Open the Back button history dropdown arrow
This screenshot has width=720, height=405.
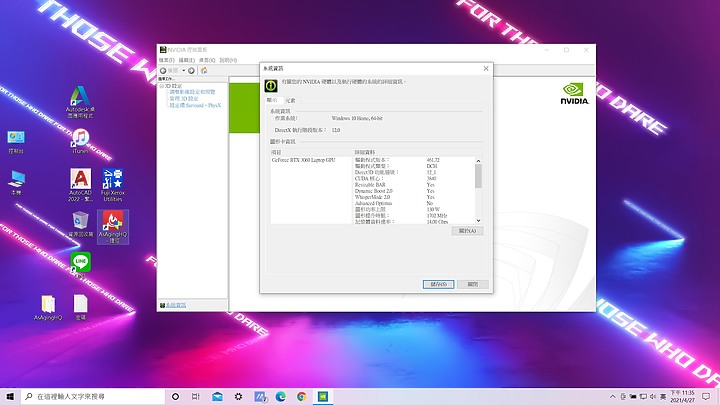[183, 71]
